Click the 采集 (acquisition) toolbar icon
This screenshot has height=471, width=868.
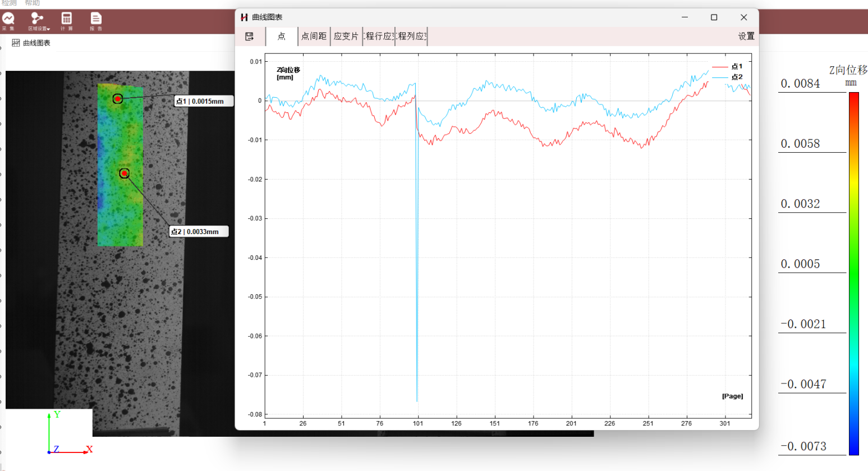click(x=8, y=19)
